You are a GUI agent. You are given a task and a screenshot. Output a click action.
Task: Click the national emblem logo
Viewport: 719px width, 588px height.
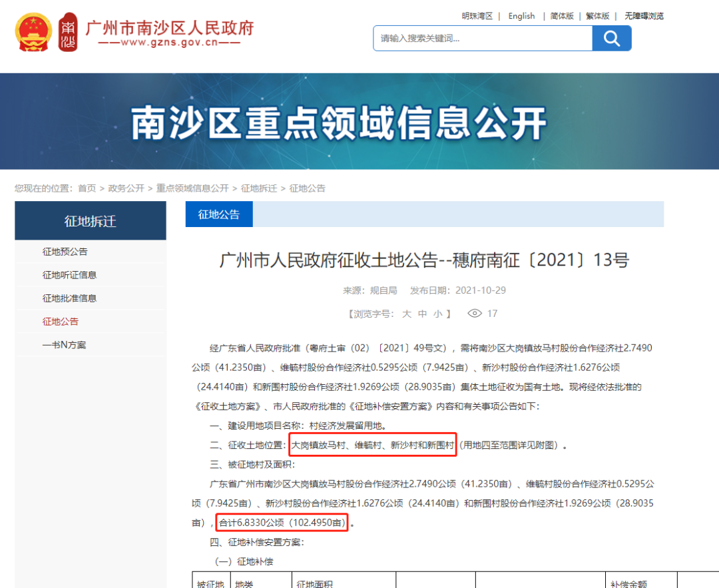pyautogui.click(x=33, y=32)
